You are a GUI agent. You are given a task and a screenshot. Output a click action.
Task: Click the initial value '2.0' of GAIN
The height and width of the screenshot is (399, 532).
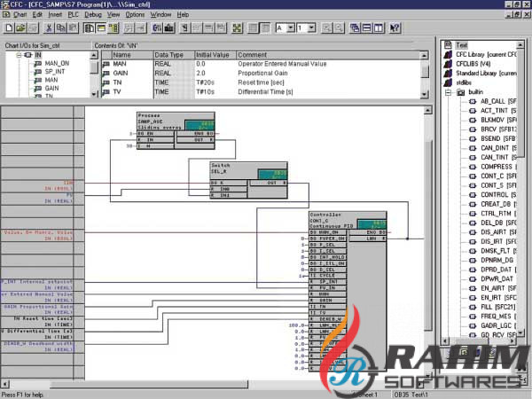(x=200, y=74)
